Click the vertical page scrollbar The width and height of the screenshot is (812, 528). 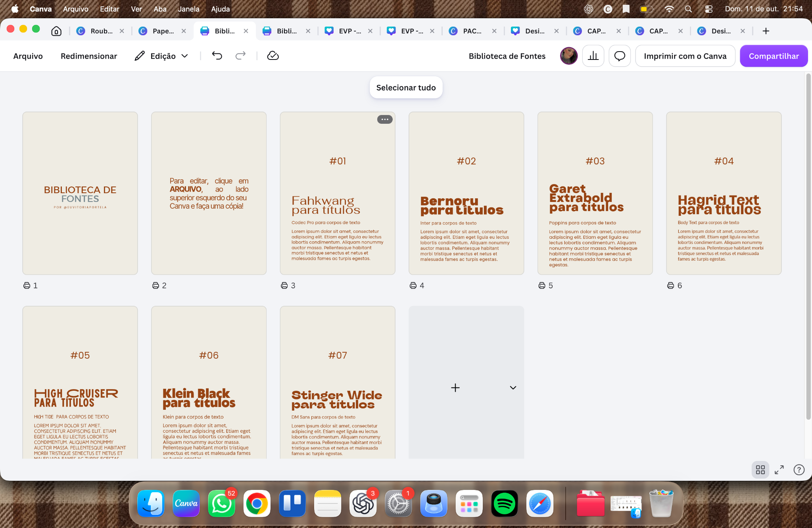pos(808,246)
